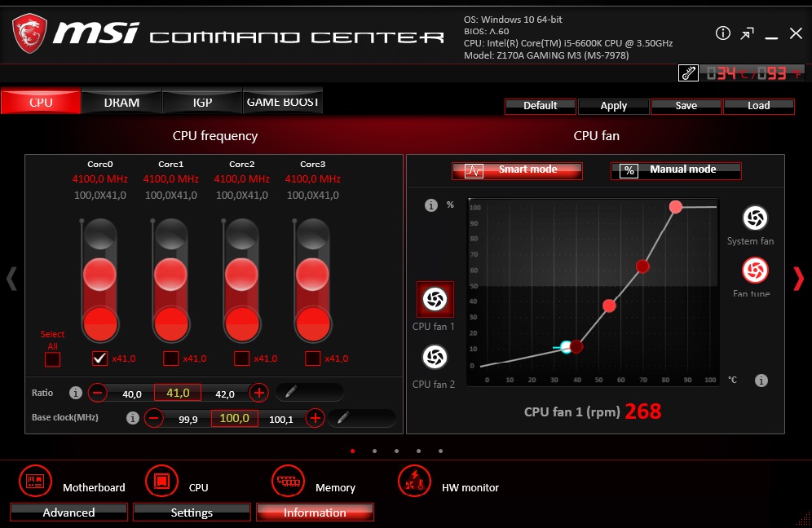Click the detach window arrow icon
Viewport: 812px width, 528px height.
747,33
